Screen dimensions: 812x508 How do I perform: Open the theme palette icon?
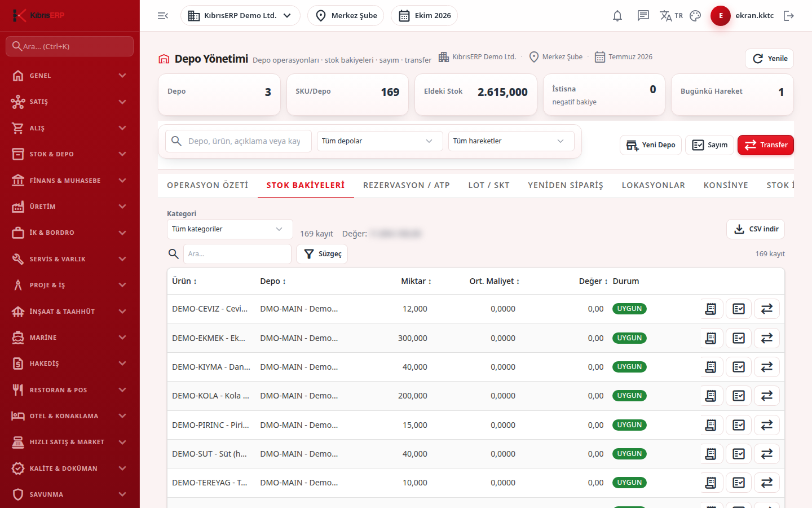(695, 16)
